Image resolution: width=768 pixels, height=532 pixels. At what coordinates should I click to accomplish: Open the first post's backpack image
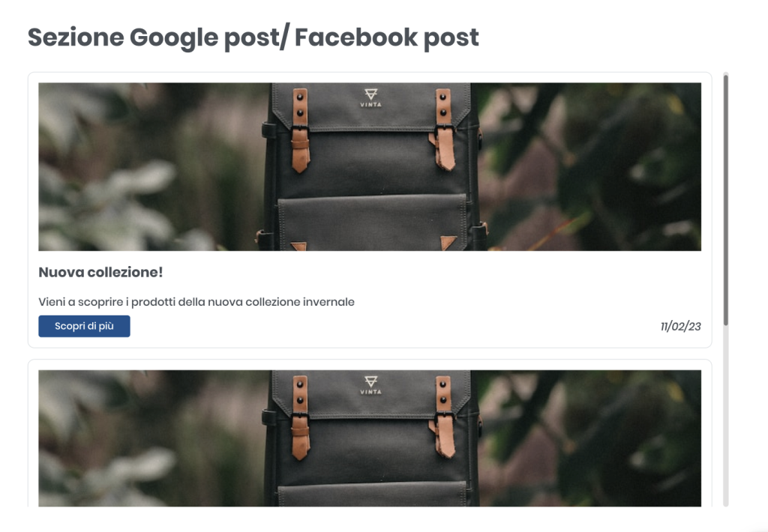click(x=370, y=167)
